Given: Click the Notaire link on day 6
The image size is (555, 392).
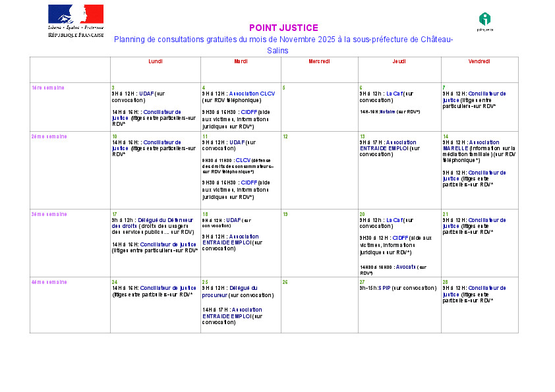Looking at the screenshot, I should coord(387,112).
